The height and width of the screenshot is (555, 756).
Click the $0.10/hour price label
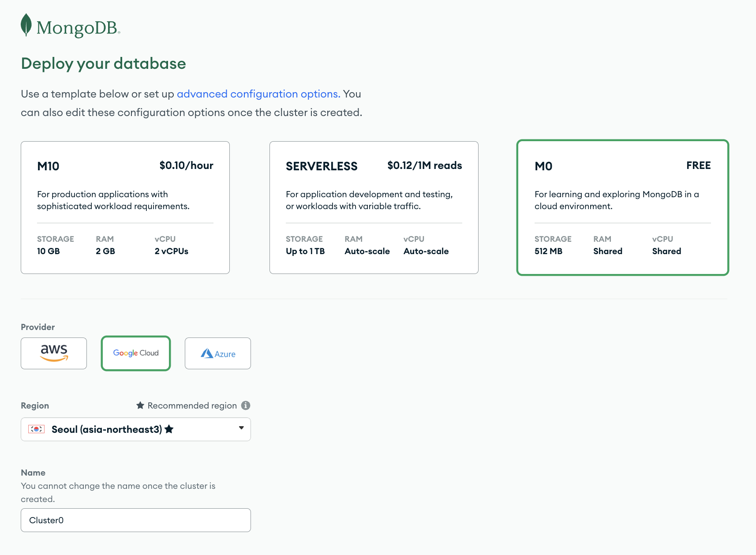[x=187, y=165]
